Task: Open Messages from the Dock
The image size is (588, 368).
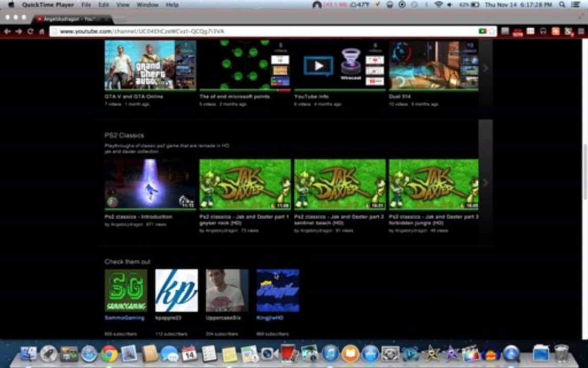Action: (169, 354)
